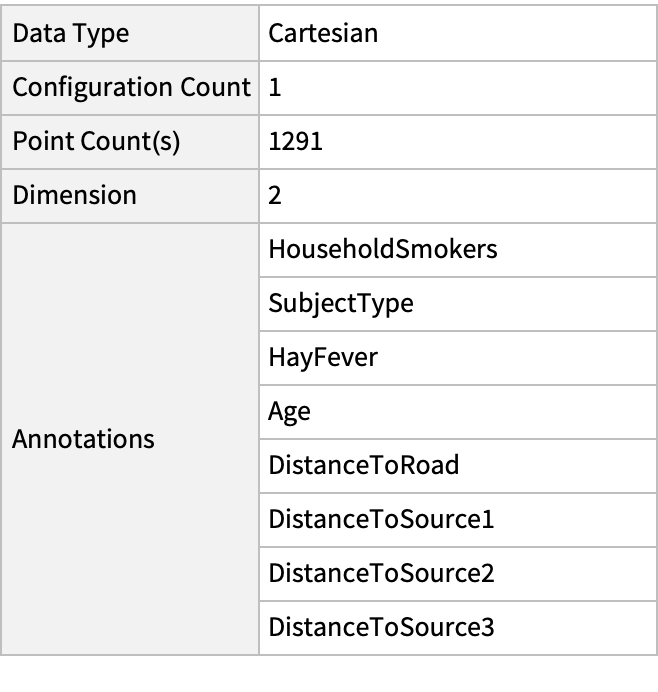Select the HayFever annotation
This screenshot has height=692, width=658.
click(322, 357)
